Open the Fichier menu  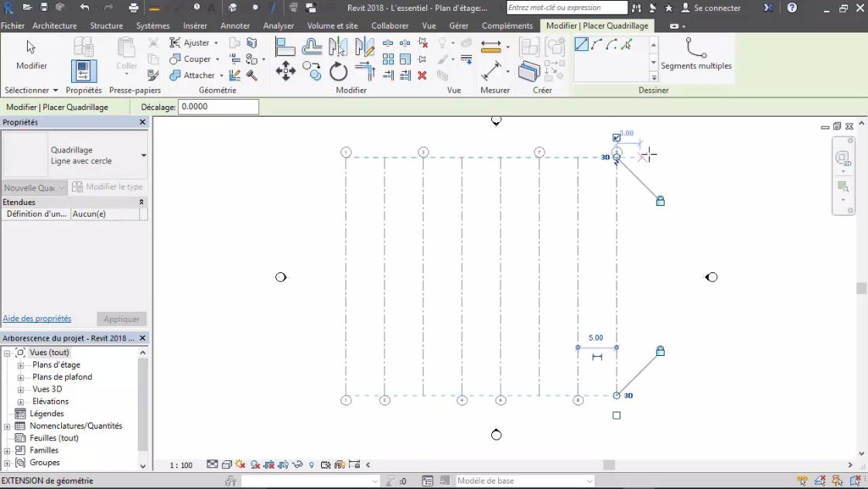coord(12,26)
